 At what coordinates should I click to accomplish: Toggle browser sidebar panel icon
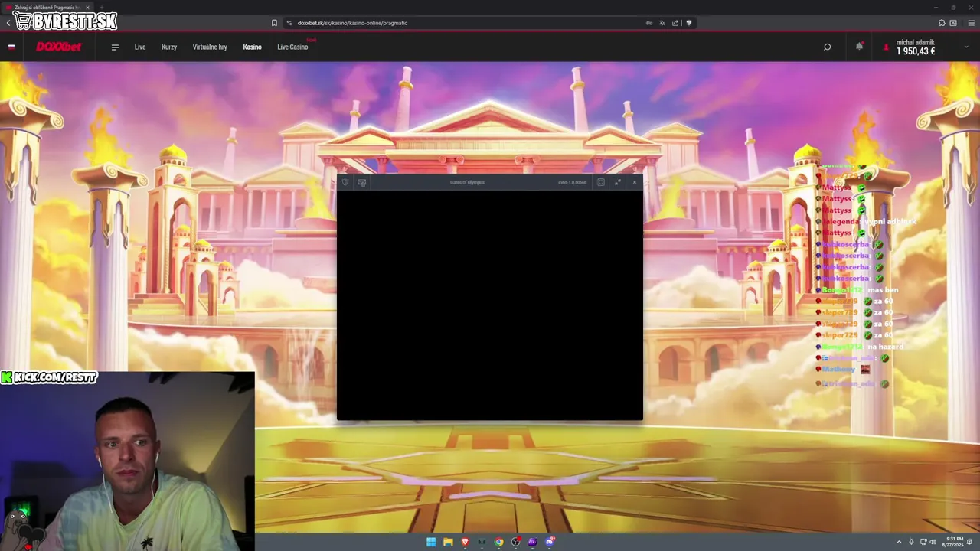[x=953, y=23]
